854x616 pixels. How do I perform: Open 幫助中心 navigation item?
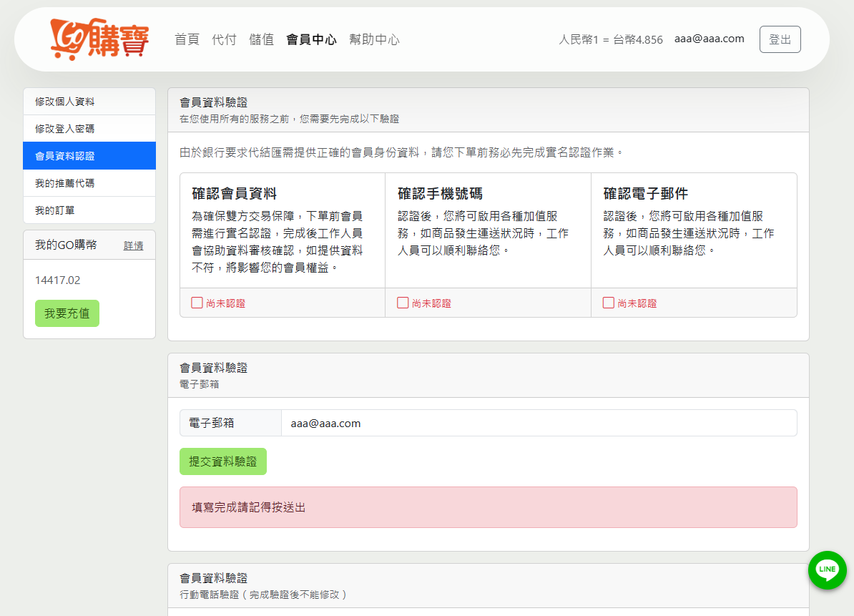[374, 39]
